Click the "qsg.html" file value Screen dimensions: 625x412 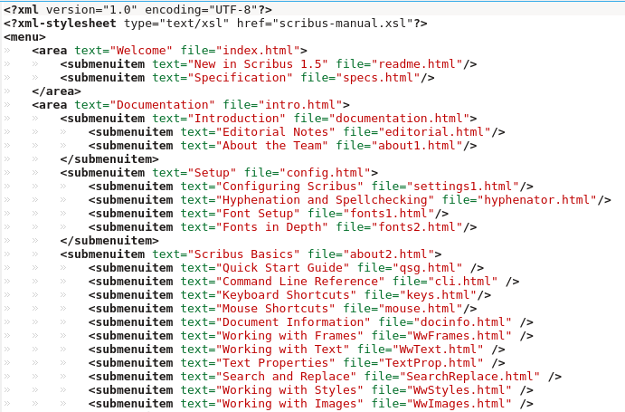pyautogui.click(x=427, y=268)
